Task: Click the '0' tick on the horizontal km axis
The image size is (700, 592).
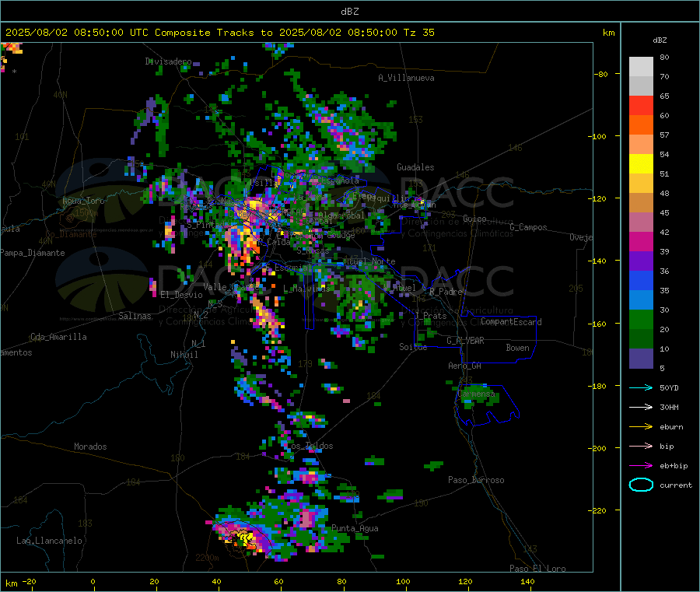Action: pos(93,582)
